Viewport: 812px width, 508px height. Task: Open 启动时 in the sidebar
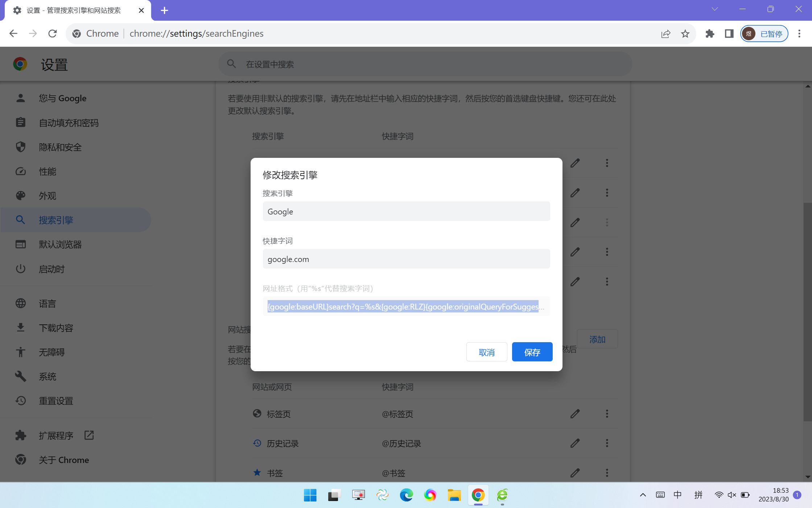[x=76, y=269]
